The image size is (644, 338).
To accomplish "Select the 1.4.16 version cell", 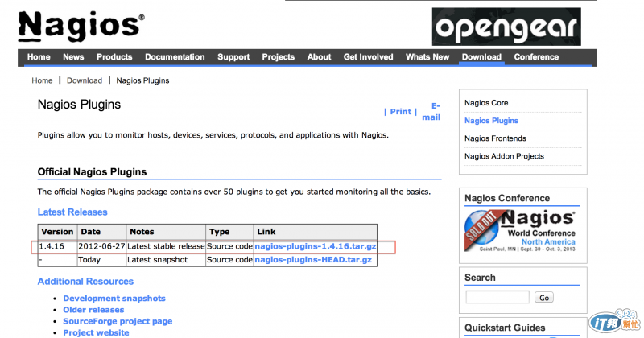I will tap(58, 246).
